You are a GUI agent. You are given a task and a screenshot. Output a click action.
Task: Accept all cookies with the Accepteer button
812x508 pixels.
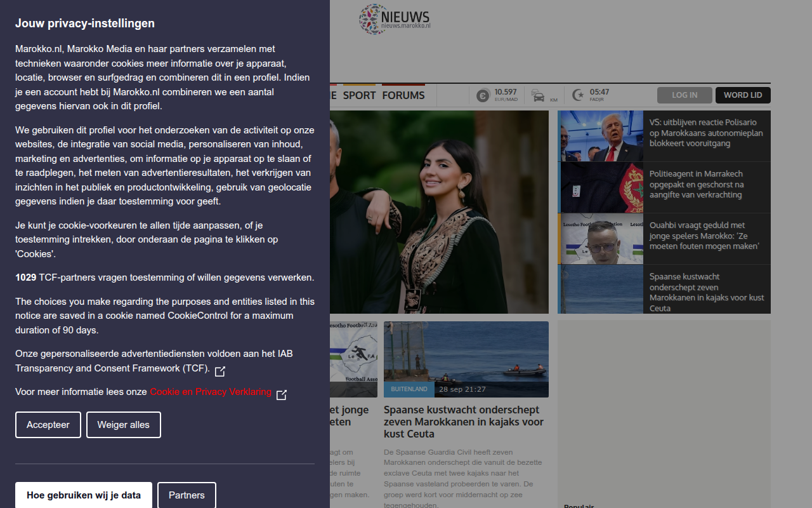(x=48, y=425)
